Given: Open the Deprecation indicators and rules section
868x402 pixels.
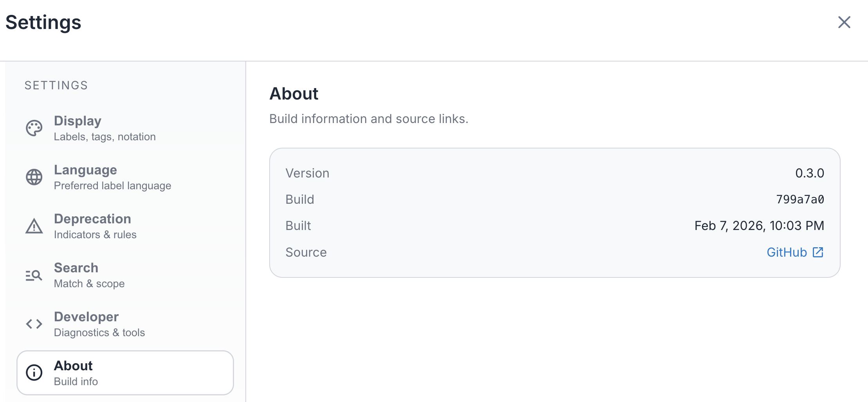Looking at the screenshot, I should pyautogui.click(x=92, y=219).
